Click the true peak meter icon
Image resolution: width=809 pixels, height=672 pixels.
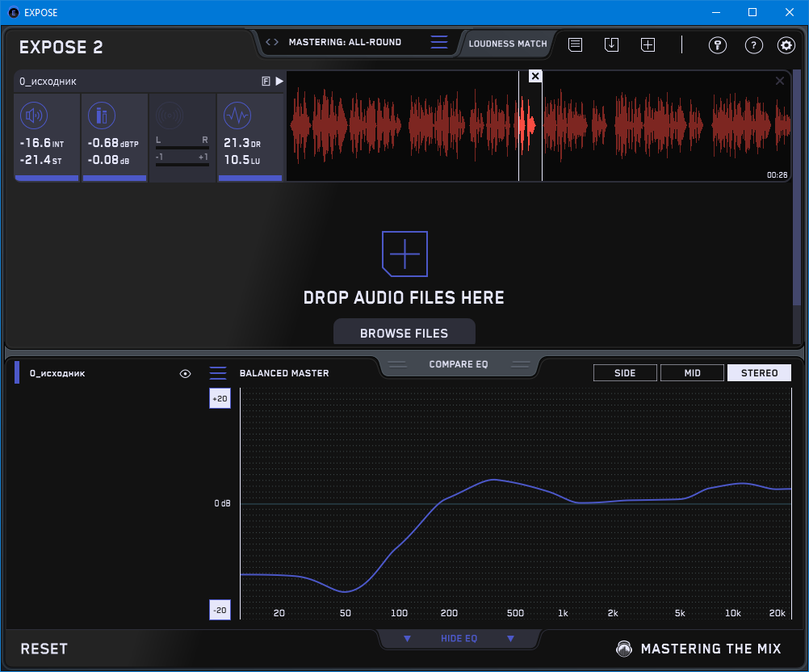[x=102, y=115]
